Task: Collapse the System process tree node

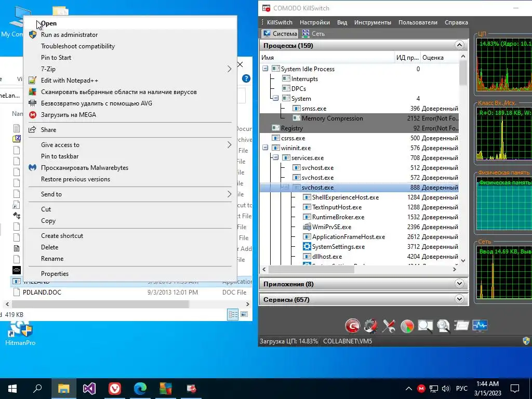Action: pyautogui.click(x=275, y=98)
